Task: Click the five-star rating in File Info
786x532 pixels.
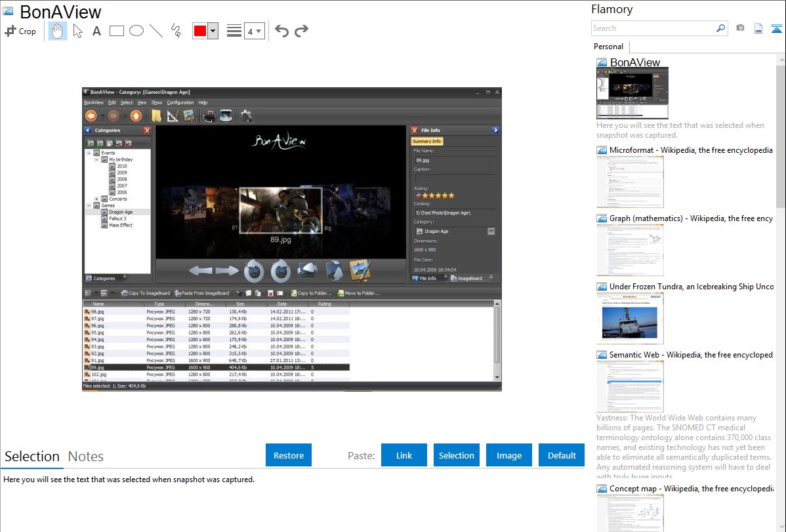Action: click(x=435, y=195)
